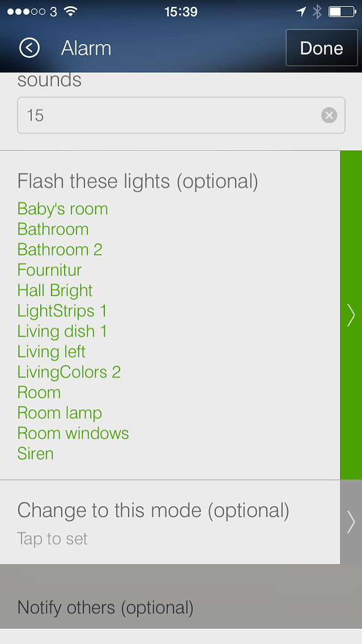This screenshot has width=362, height=644.
Task: Tap the clock showing 15:39
Action: [181, 9]
